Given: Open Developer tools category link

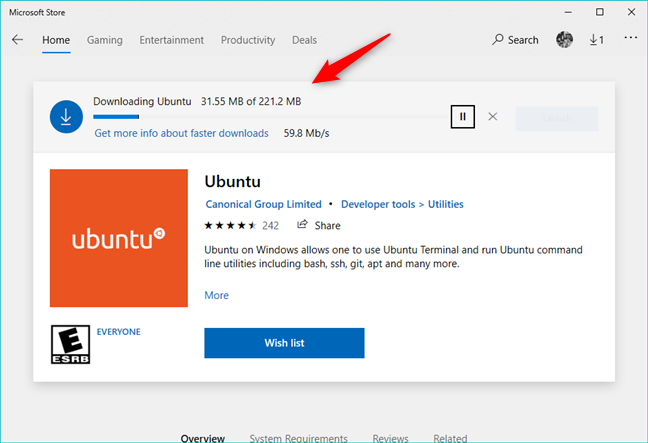Looking at the screenshot, I should pos(378,204).
